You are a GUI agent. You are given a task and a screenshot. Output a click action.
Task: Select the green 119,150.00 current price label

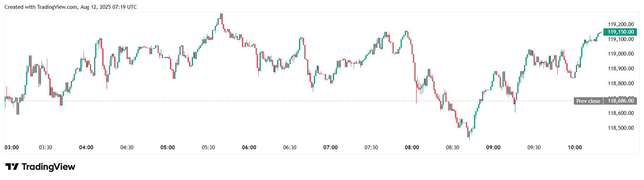(x=620, y=32)
